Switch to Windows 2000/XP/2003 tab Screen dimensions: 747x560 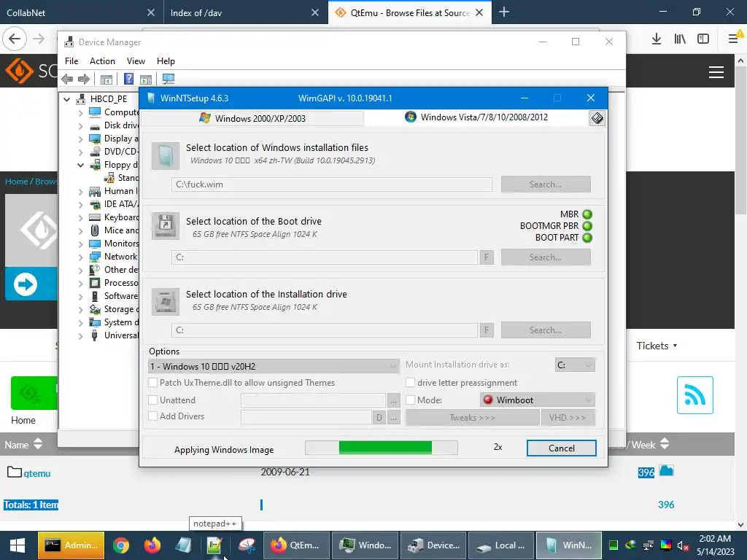click(252, 118)
